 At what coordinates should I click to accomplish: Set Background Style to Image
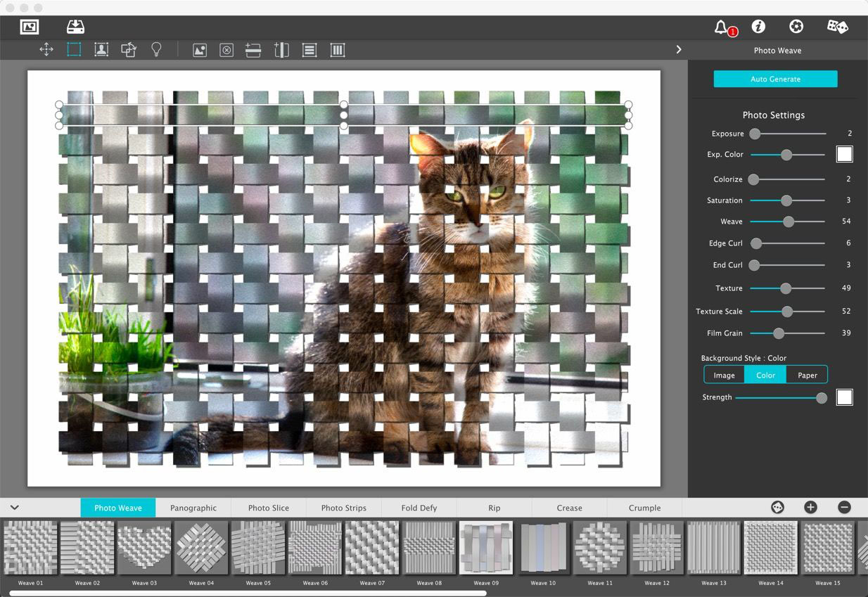click(724, 375)
